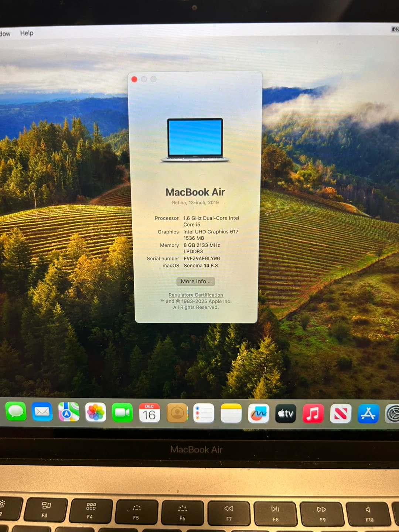Viewport: 399px width, 532px height.
Task: Open the Window menu in menu bar
Action: click(5, 34)
